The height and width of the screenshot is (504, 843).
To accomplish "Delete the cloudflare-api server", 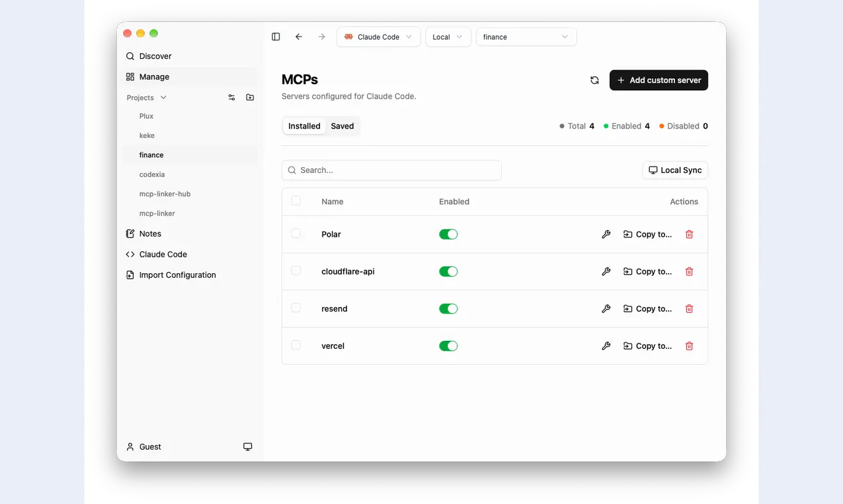I will tap(689, 271).
